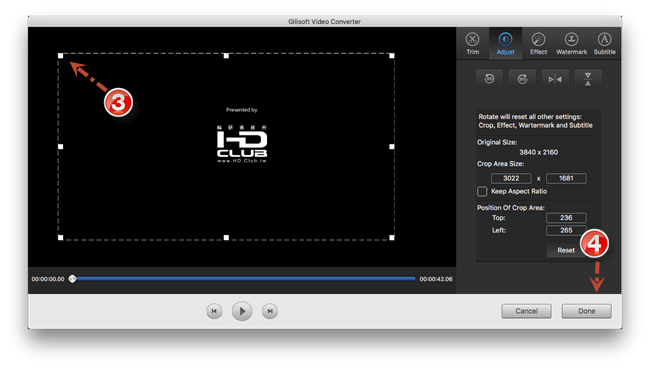The height and width of the screenshot is (369, 650).
Task: Confirm changes with the Done button
Action: (587, 311)
